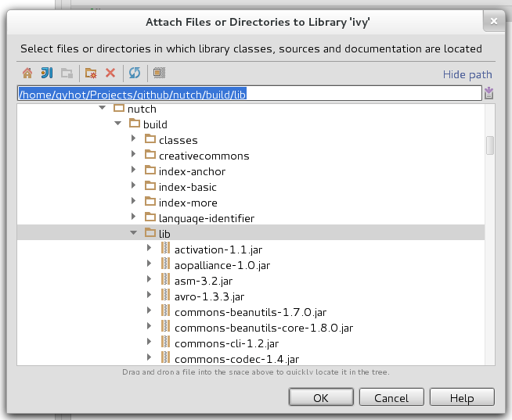
Task: Collapse the lib folder
Action: click(x=134, y=232)
